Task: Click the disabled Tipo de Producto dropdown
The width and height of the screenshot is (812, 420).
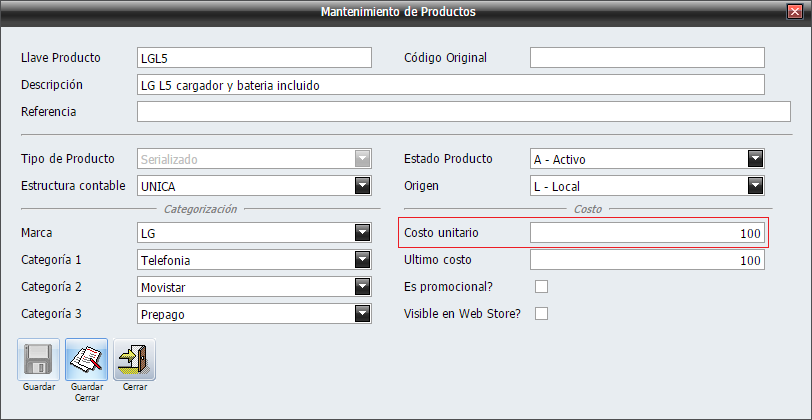Action: coord(254,159)
